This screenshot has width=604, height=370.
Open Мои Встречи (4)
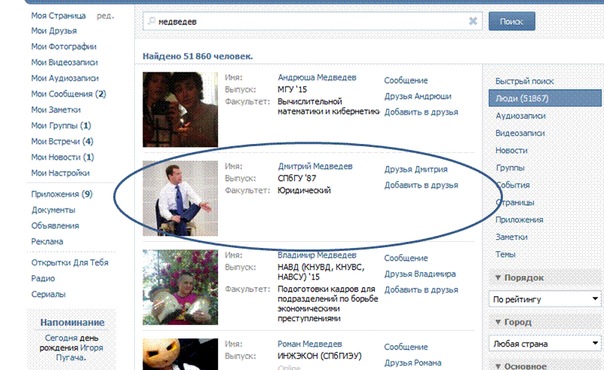tap(62, 141)
